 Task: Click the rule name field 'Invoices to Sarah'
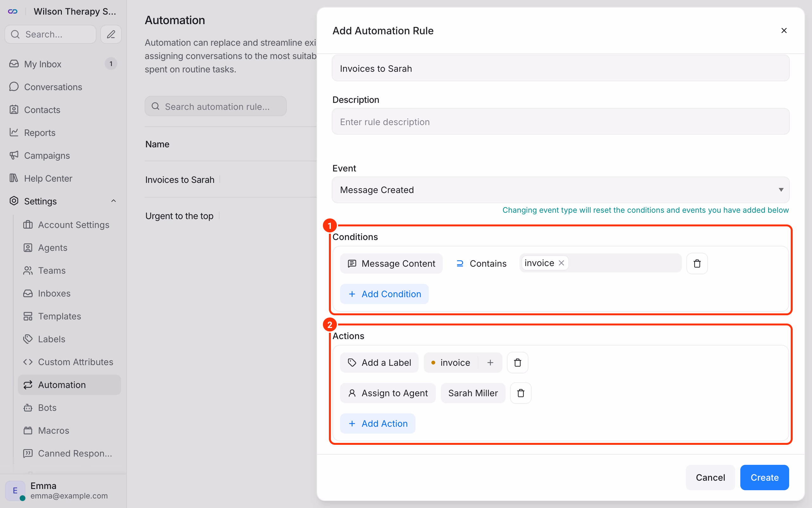click(560, 68)
